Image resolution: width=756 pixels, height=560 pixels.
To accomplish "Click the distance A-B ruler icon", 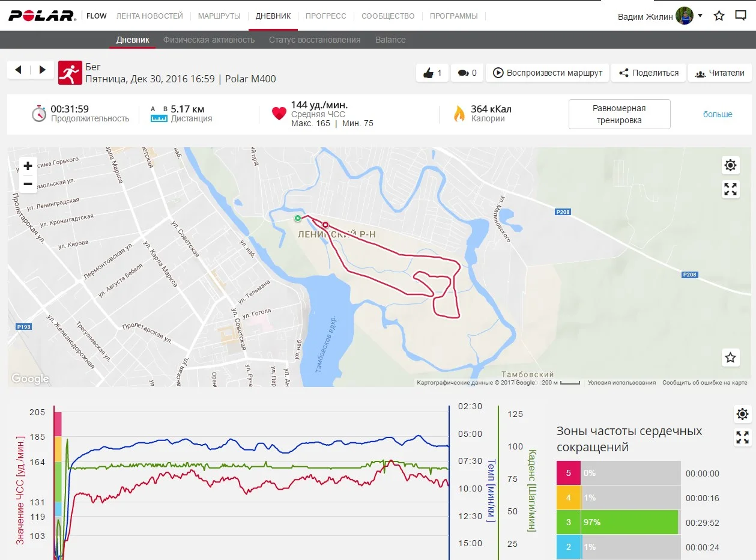I will (x=159, y=114).
